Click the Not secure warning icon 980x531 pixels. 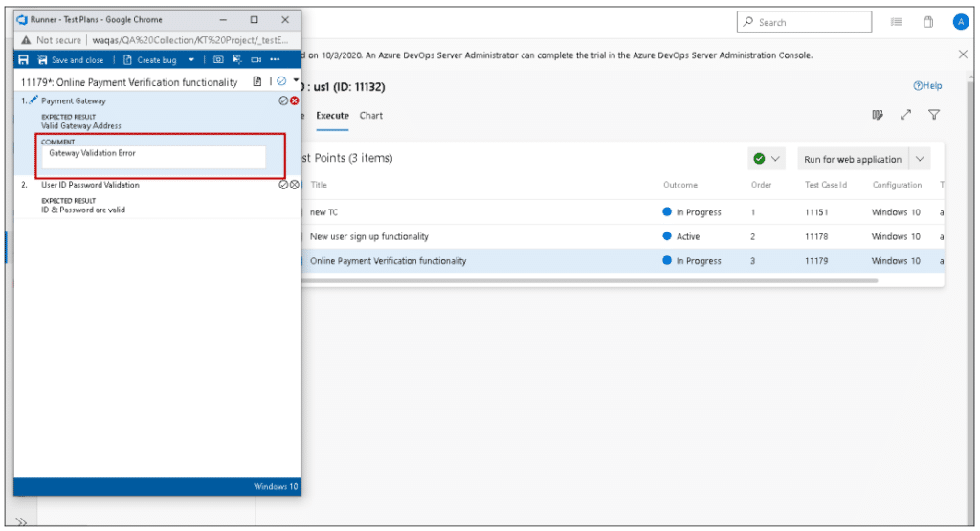pyautogui.click(x=26, y=40)
